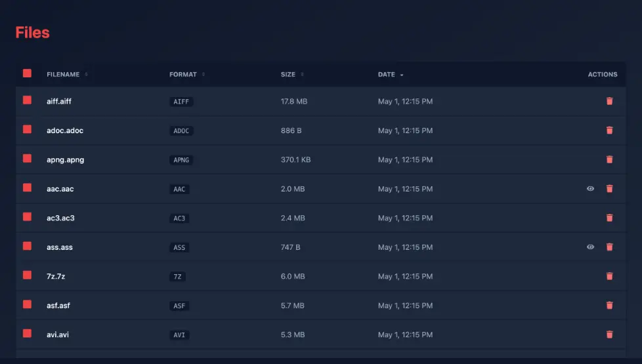Click the ASF format badge
Screen dimensions: 642x364
179,306
